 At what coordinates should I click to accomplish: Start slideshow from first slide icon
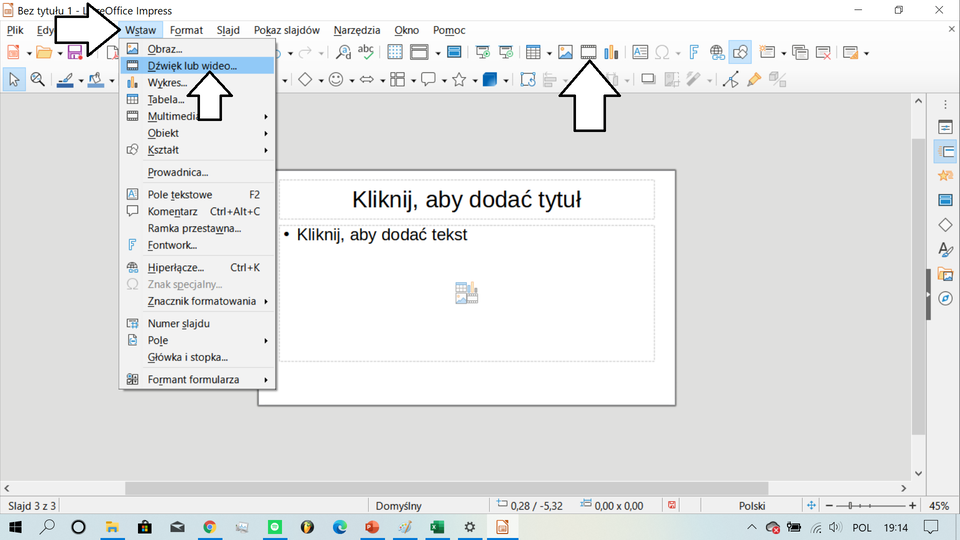pyautogui.click(x=483, y=53)
